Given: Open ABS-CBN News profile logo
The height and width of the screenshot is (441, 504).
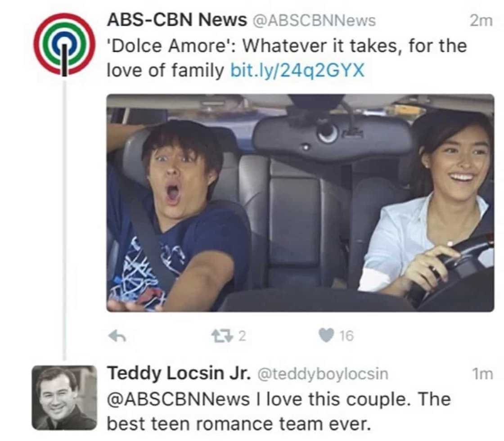Looking at the screenshot, I should [65, 45].
